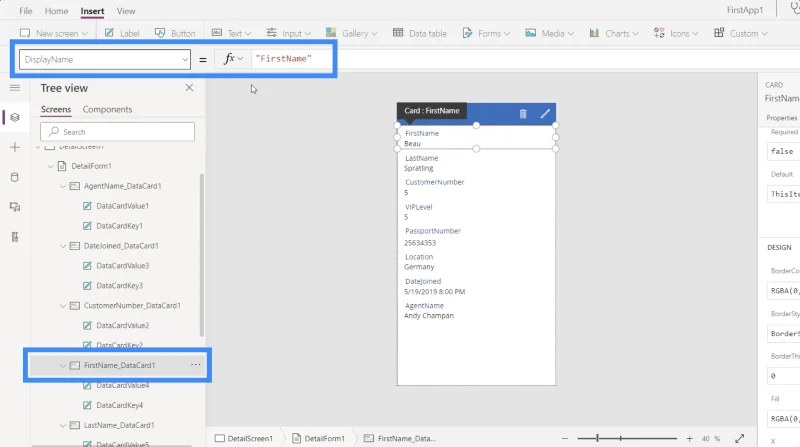Open the Charts dropdown
Screen dimensions: 800x447
pyautogui.click(x=614, y=33)
